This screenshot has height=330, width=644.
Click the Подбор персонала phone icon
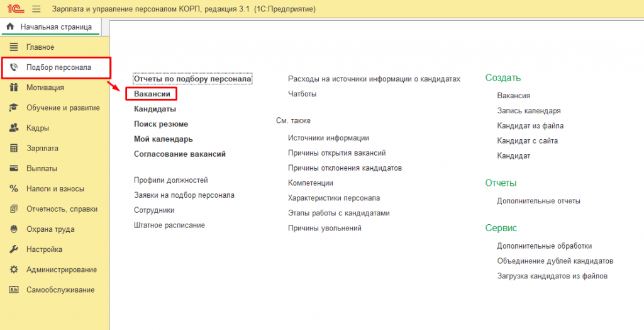(x=14, y=67)
